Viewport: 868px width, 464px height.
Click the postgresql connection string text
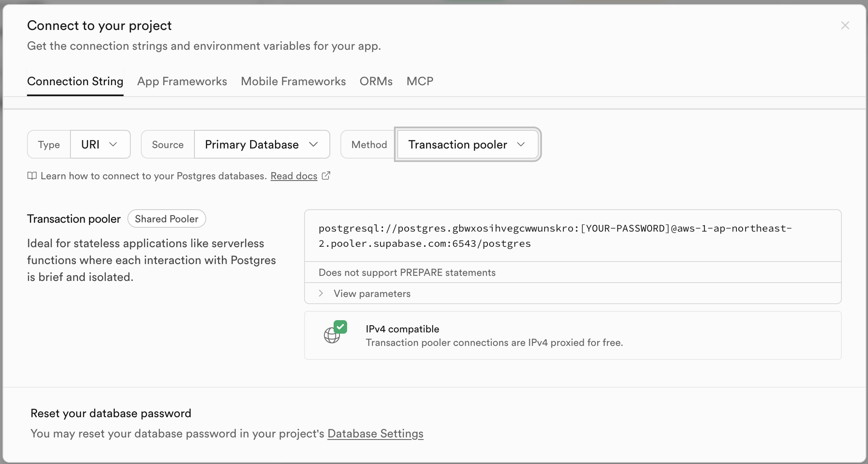tap(555, 236)
